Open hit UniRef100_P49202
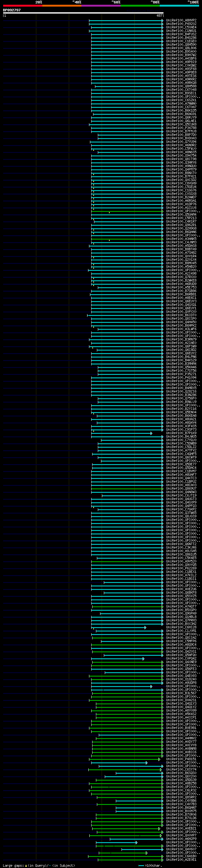202x868 pixels. [181, 24]
